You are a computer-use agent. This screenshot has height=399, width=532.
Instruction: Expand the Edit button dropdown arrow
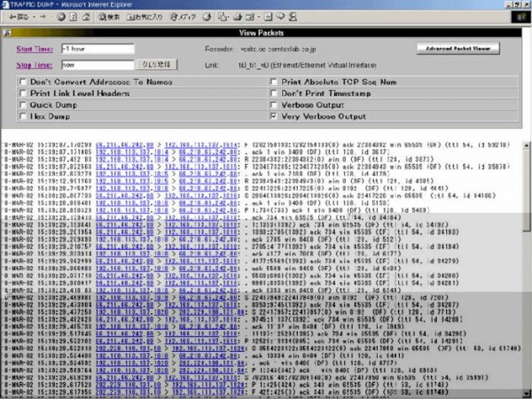[259, 17]
